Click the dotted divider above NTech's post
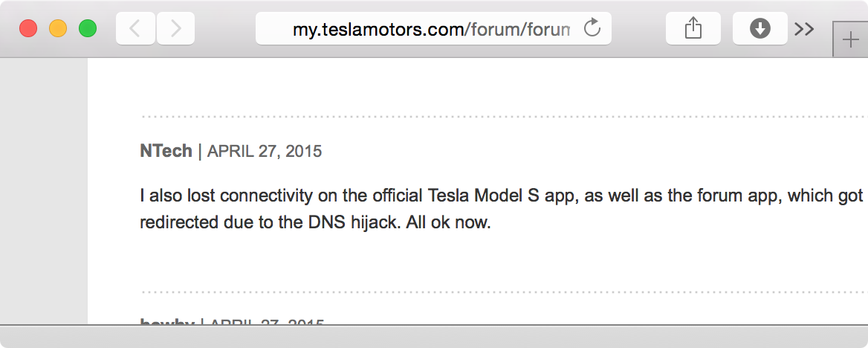Screen dimensions: 868x348 click(504, 117)
